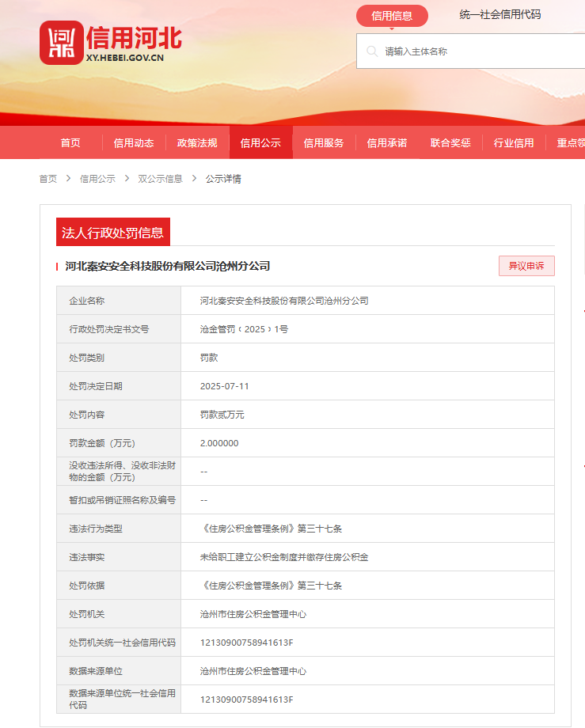585x728 pixels.
Task: Click the 信用公示 breadcrumb link
Action: click(x=97, y=179)
